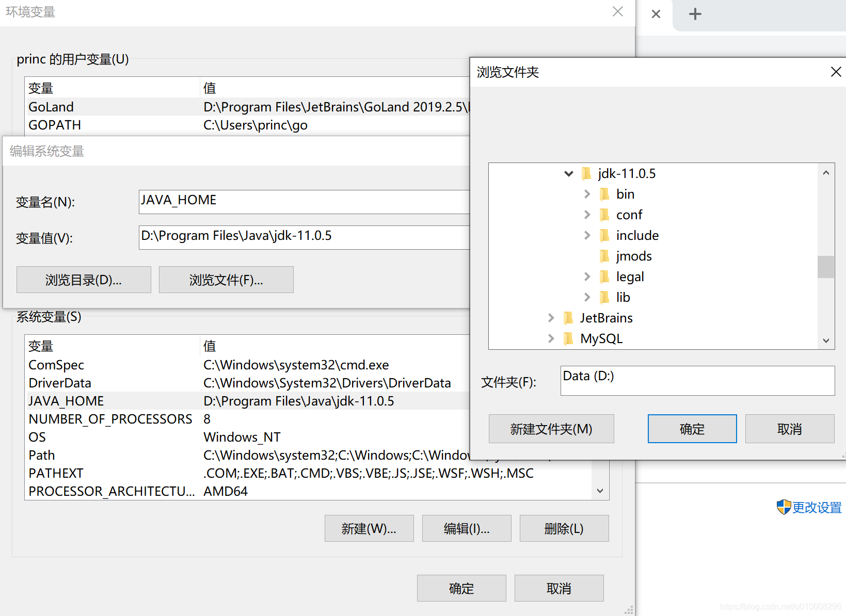846x616 pixels.
Task: Click the jmods folder icon
Action: click(604, 256)
